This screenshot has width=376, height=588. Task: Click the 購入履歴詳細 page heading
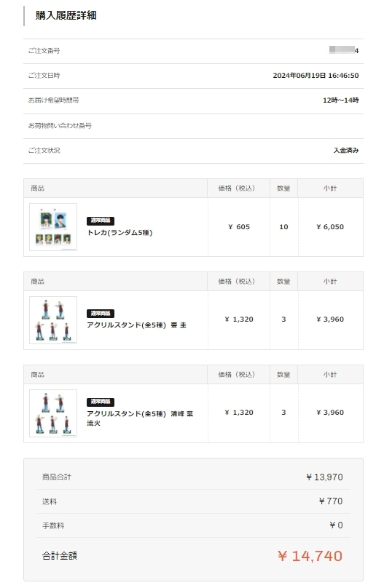(x=66, y=15)
